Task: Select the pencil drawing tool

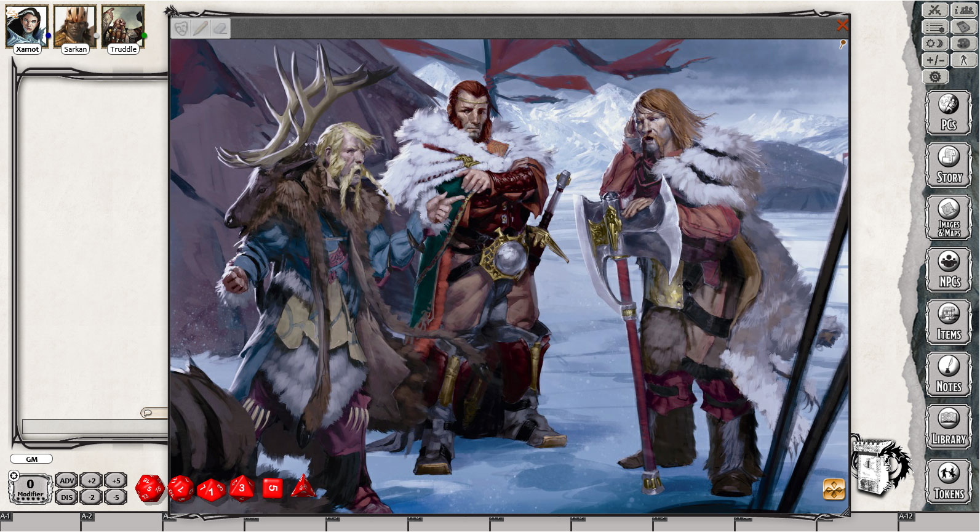Action: 200,28
